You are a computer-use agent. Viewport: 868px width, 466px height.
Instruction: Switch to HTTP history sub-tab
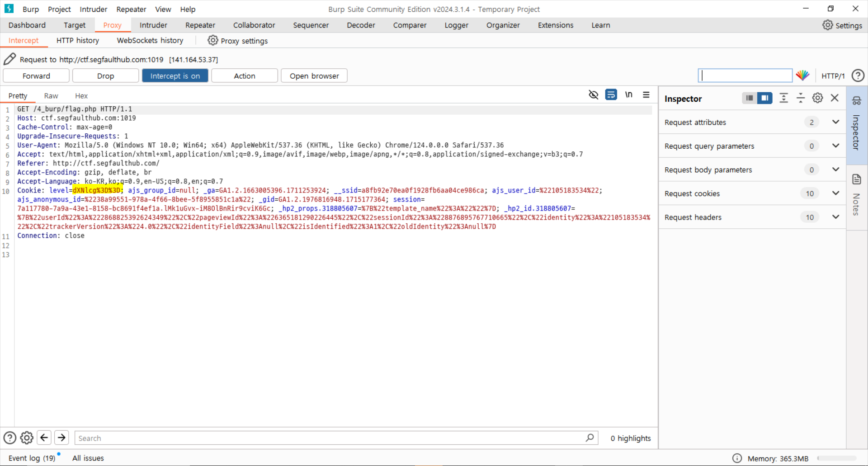(78, 40)
